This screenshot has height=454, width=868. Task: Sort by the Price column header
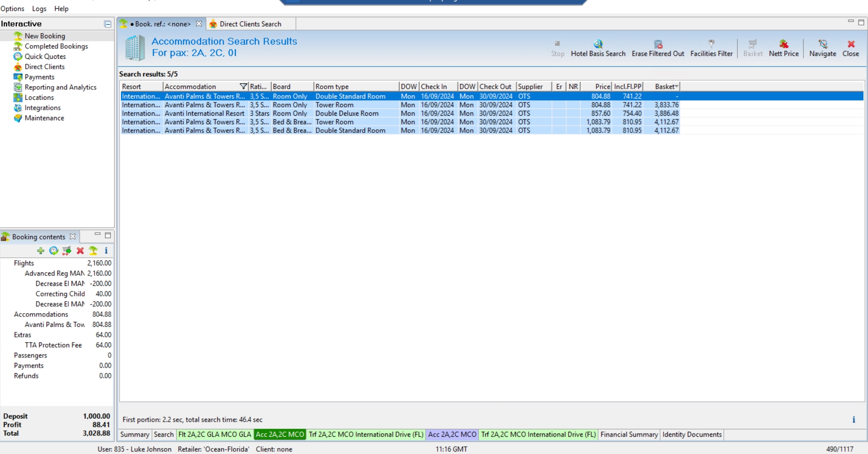[x=596, y=87]
